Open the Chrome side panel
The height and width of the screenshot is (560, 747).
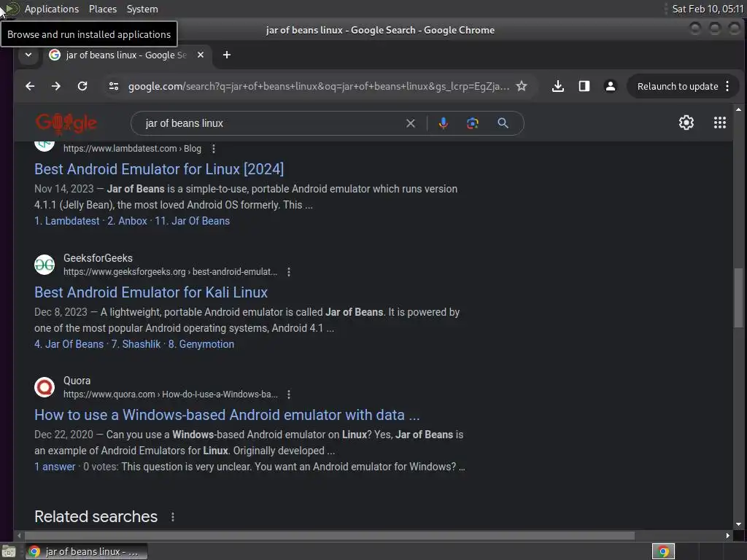click(584, 86)
